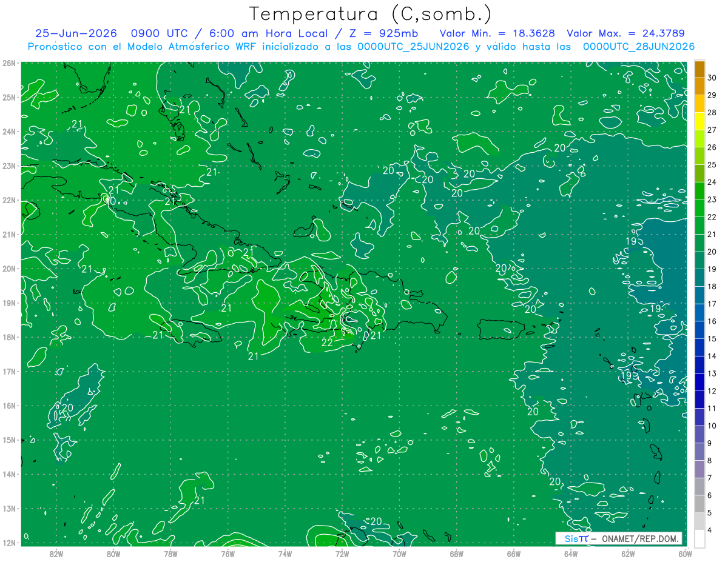The image size is (728, 562).
Task: Click the 68W longitude axis label
Action: click(x=456, y=554)
